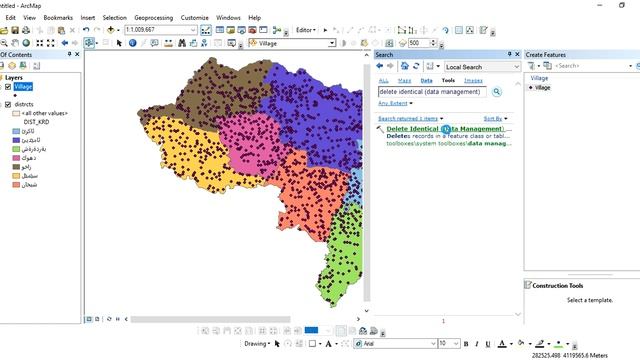Click the Bold formatting icon
Screen dimensions: 640x360
pos(466,344)
